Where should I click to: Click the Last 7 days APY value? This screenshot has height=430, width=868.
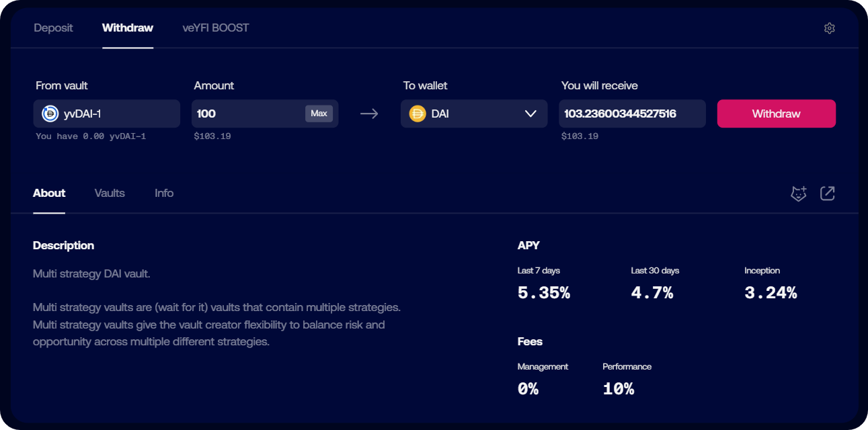click(543, 293)
